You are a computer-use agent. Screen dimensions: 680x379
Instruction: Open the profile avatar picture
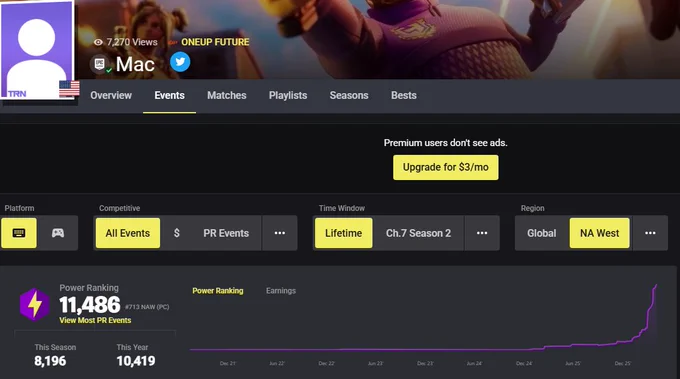click(36, 49)
